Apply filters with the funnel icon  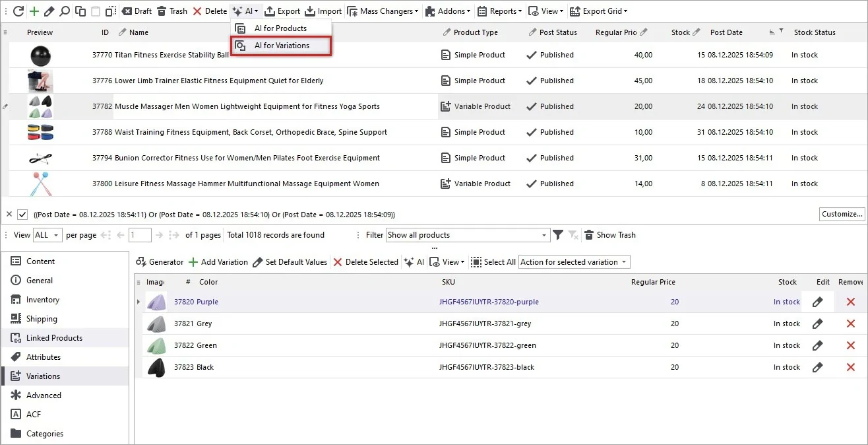click(557, 235)
